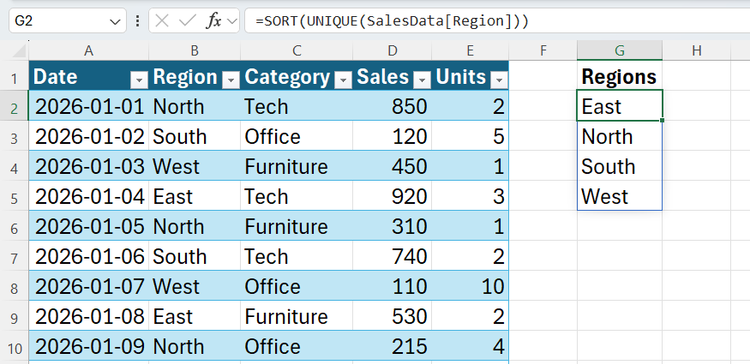Open the Units column filter dropdown

499,81
